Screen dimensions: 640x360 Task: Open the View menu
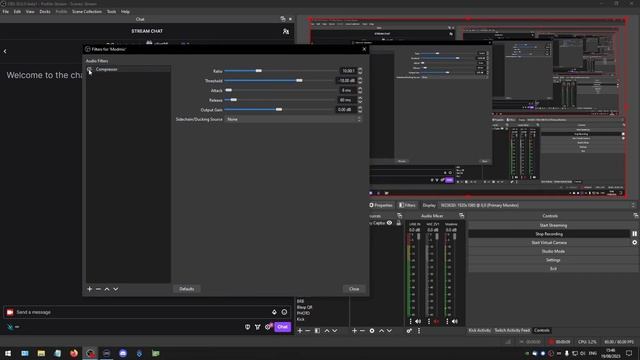30,11
